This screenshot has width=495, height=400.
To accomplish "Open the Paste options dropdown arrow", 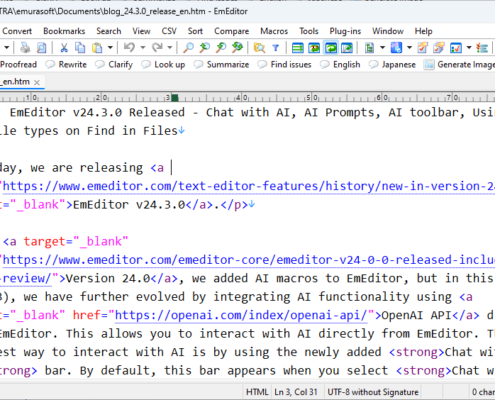I will [110, 48].
